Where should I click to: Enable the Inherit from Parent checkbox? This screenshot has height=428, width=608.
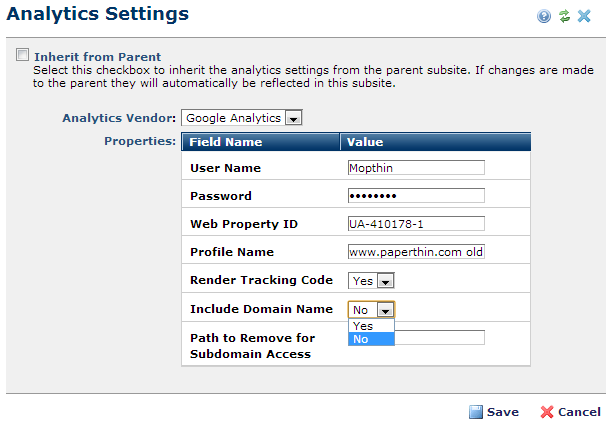click(22, 55)
